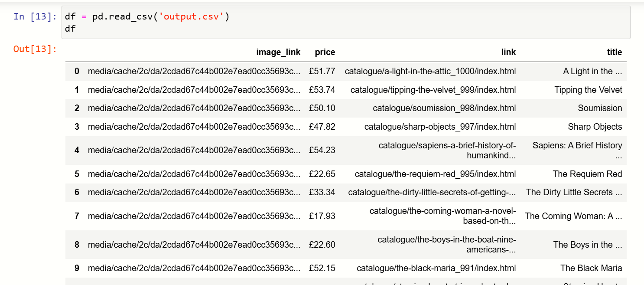The height and width of the screenshot is (285, 644).
Task: Select the Out[13] prompt label
Action: click(35, 49)
